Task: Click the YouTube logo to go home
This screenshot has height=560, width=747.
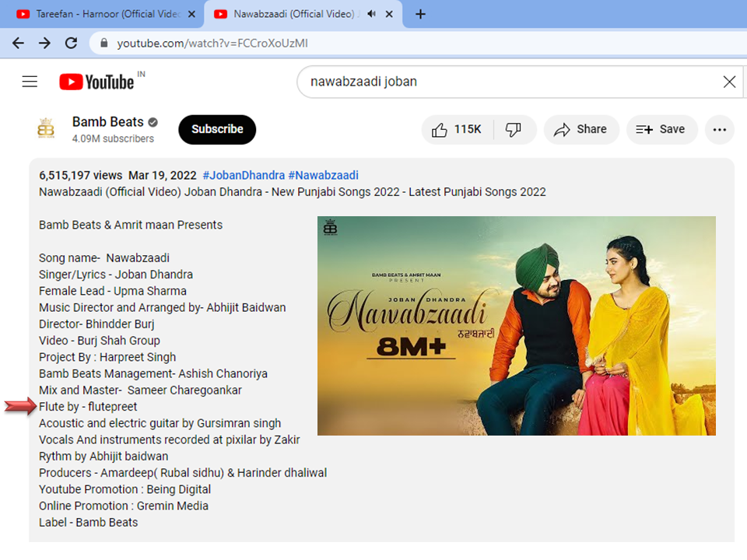Action: pyautogui.click(x=96, y=82)
